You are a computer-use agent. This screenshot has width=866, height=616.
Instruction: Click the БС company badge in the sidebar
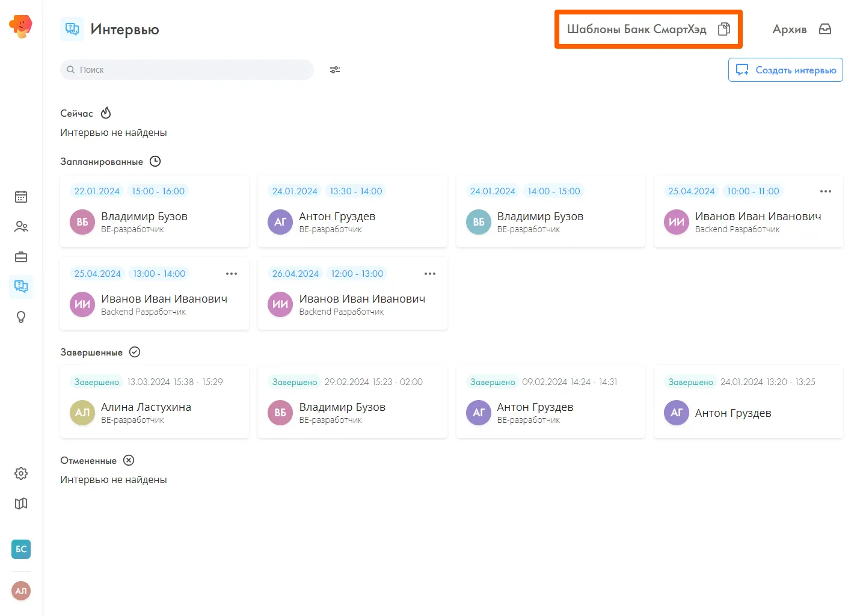coord(21,549)
